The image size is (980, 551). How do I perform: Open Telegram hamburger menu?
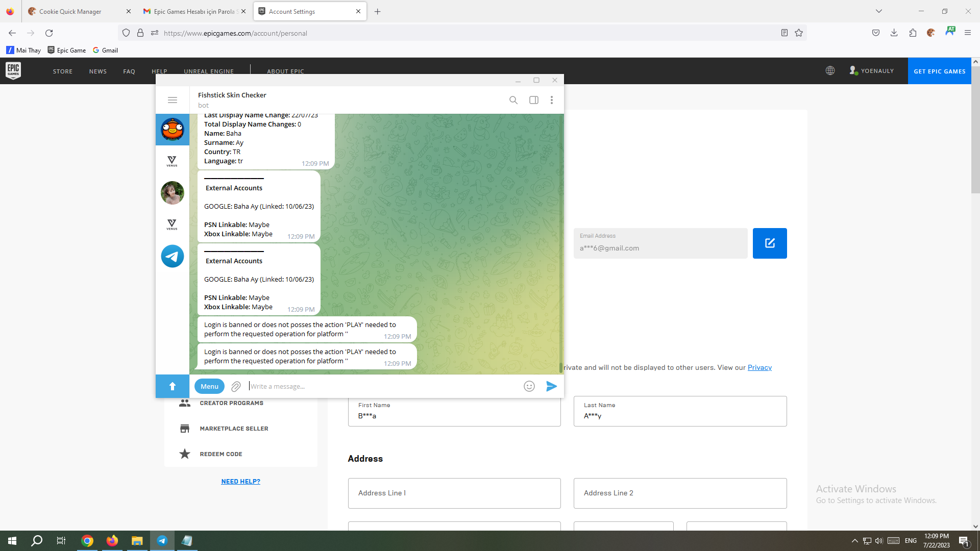[x=173, y=100]
